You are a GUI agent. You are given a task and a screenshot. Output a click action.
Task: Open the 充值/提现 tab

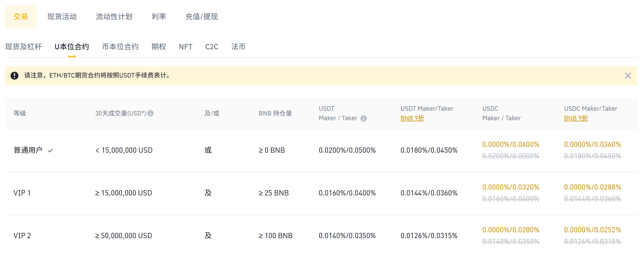[x=202, y=17]
